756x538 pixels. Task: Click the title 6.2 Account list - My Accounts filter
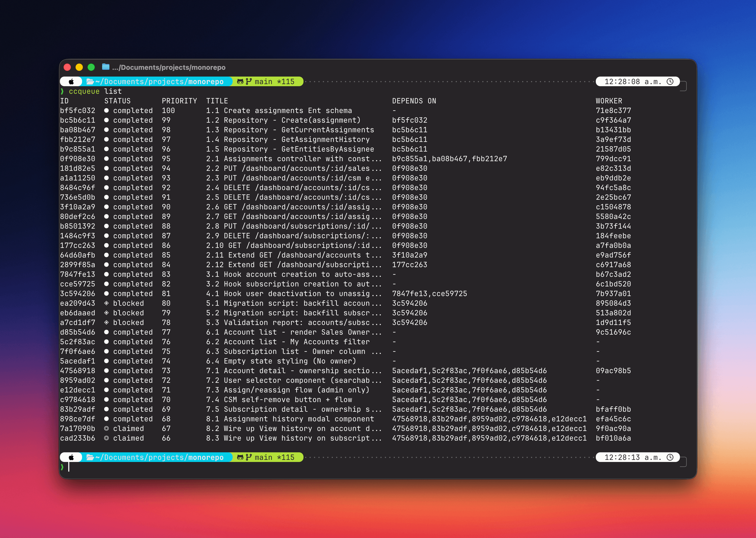click(288, 342)
